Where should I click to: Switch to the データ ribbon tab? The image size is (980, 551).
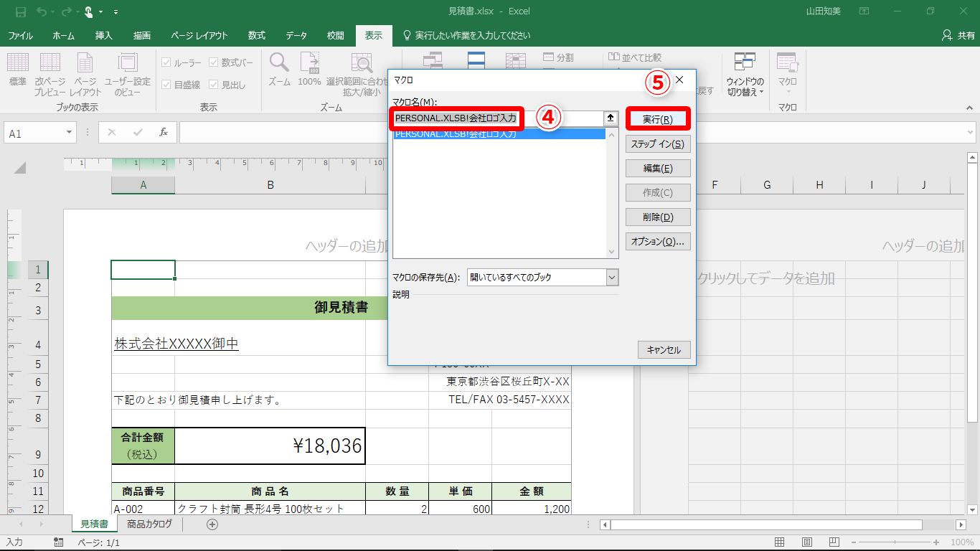point(296,35)
